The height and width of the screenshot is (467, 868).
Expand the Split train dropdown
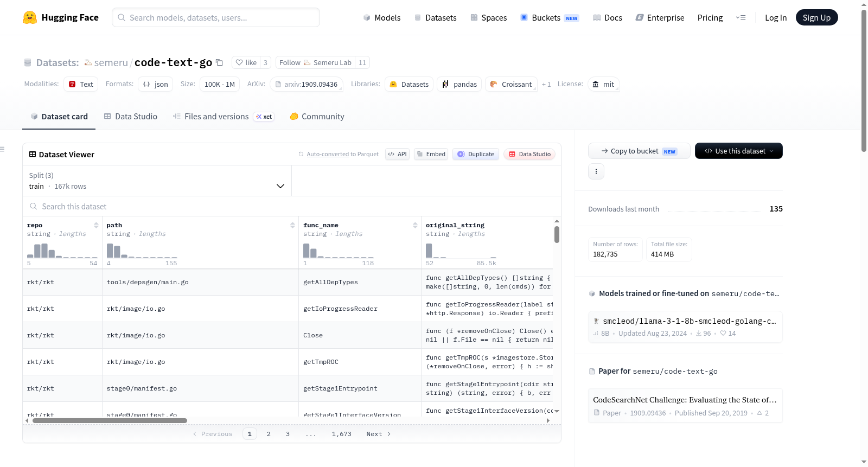click(x=157, y=181)
